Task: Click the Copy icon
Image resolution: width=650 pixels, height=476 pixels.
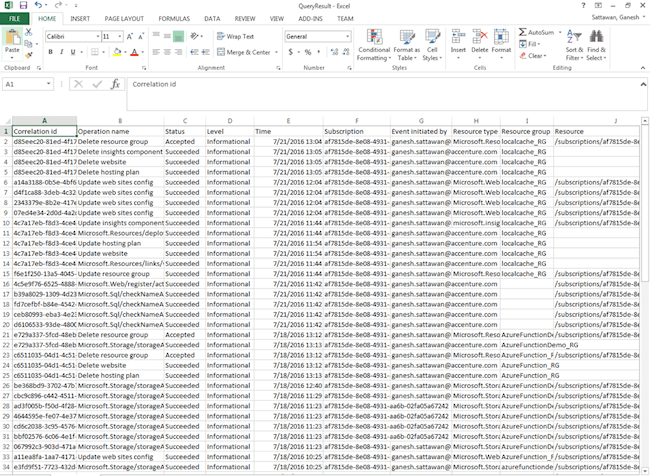Action: (x=28, y=44)
